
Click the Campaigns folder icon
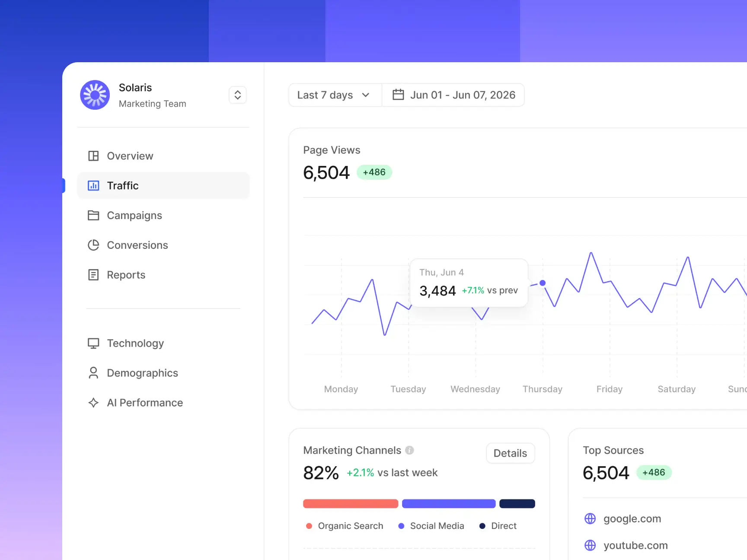[x=93, y=215]
